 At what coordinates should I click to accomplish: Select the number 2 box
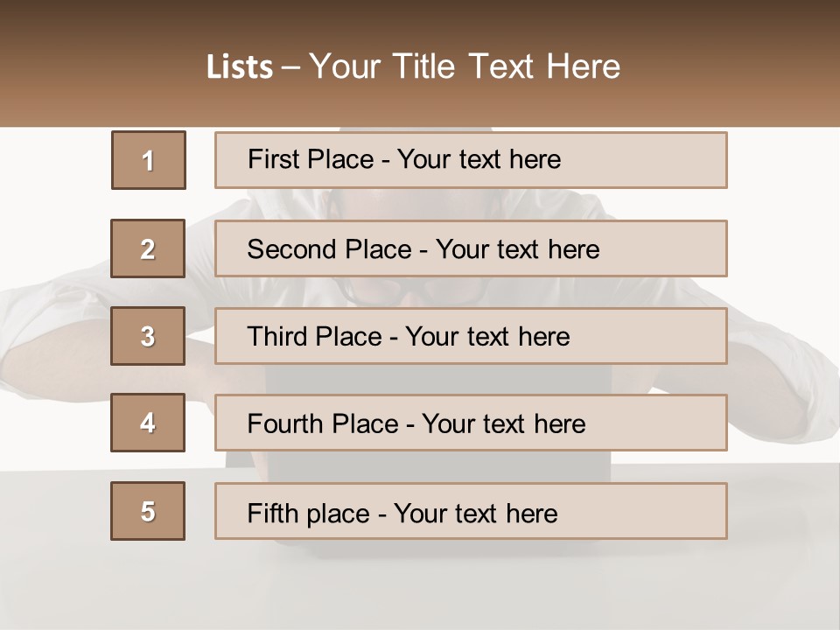click(x=148, y=248)
